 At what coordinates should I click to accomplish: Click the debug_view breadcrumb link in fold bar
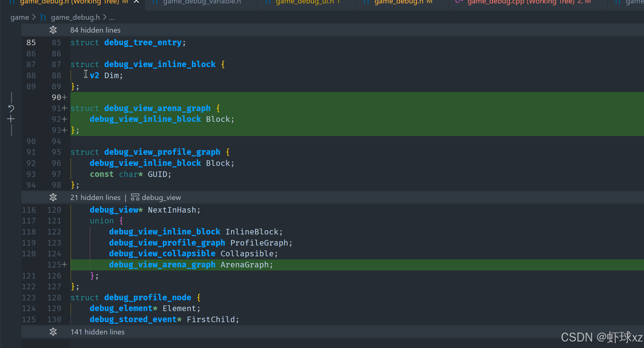tap(161, 198)
